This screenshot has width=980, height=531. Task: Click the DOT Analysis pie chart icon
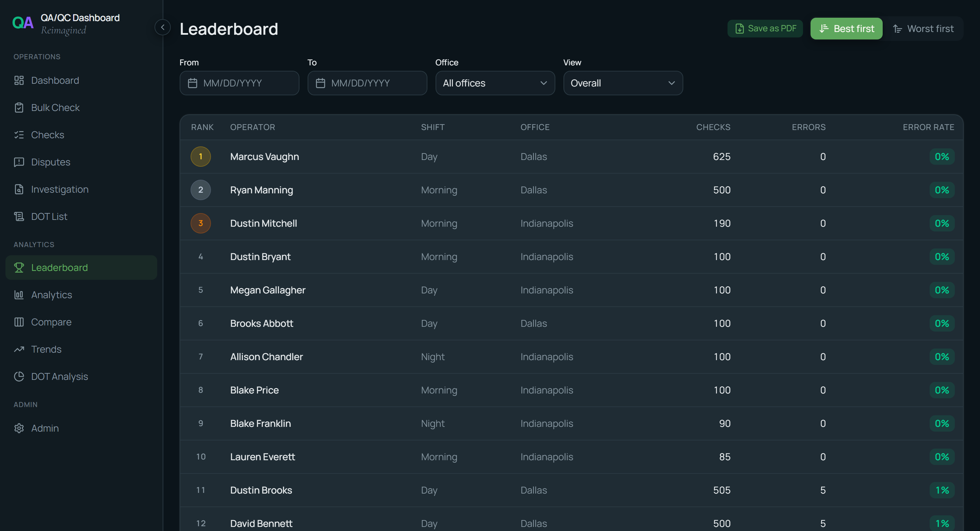pos(19,376)
